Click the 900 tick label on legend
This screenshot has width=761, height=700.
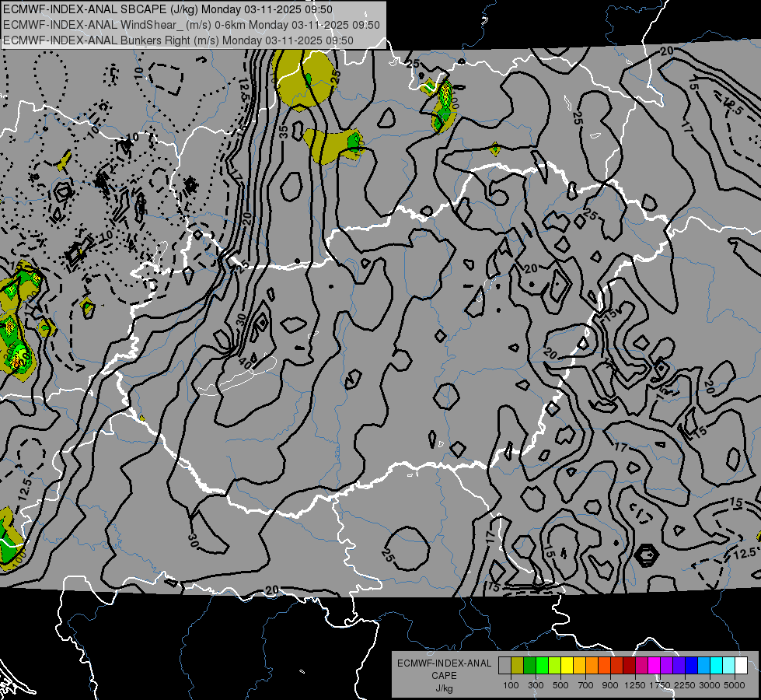(x=610, y=685)
